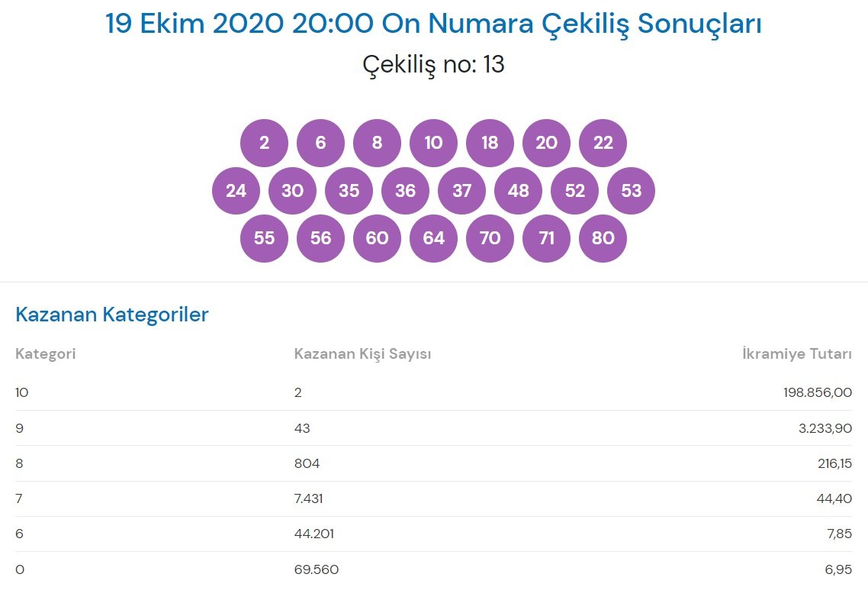Click the Kategori column header
Viewport: 868px width, 600px height.
click(x=46, y=354)
